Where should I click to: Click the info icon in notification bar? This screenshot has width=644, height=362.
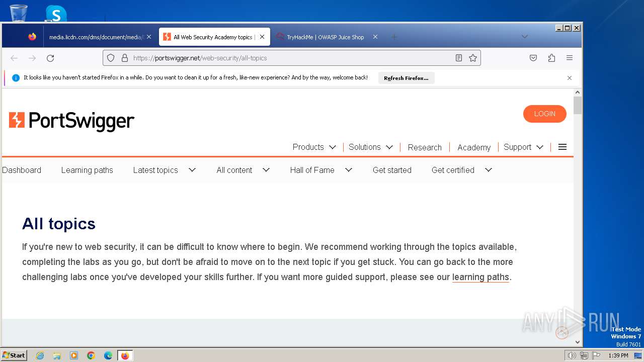(x=16, y=78)
